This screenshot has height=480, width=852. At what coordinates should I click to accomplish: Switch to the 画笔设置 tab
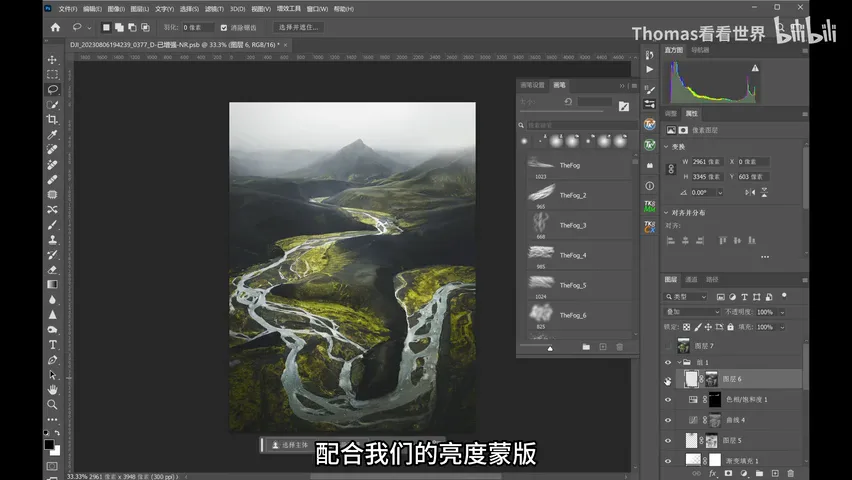(532, 85)
